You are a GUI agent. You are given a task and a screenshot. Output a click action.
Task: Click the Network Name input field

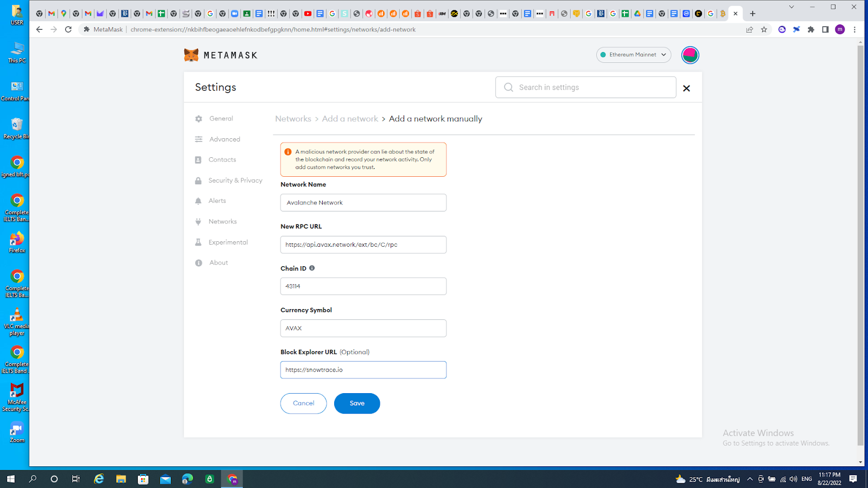363,203
